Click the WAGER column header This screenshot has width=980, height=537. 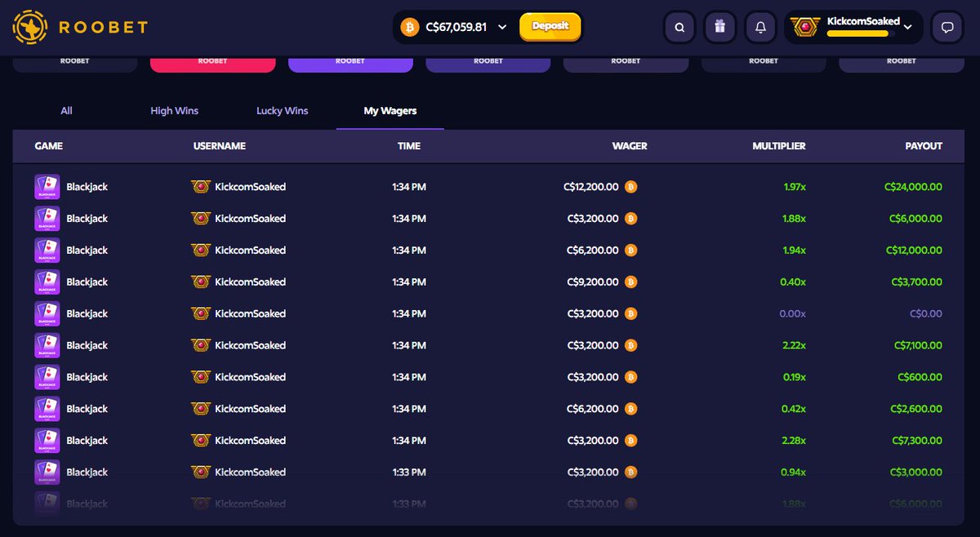[630, 146]
